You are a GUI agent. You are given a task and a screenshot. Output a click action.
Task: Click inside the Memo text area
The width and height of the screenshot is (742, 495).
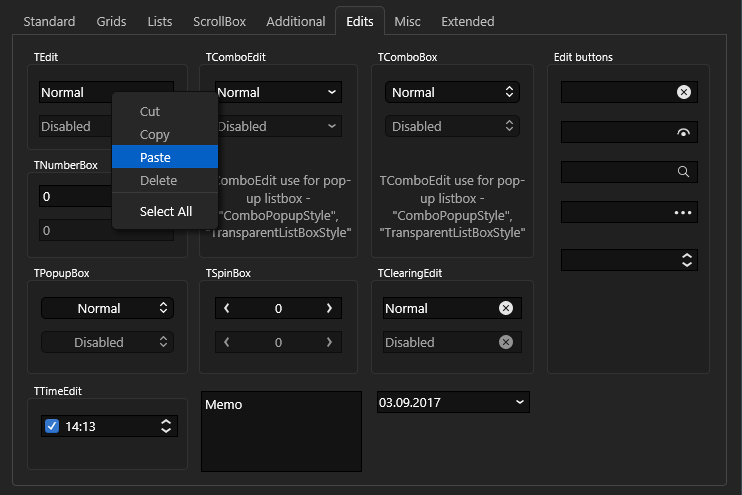[282, 431]
